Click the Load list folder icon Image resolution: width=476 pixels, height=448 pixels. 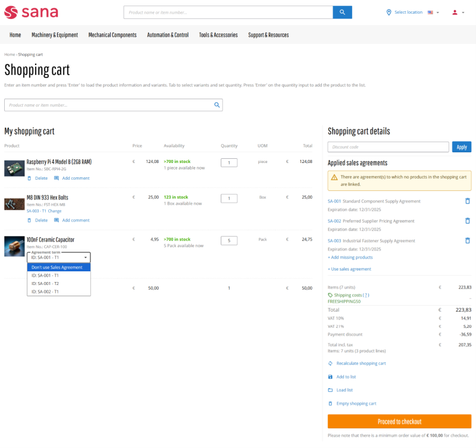point(330,390)
